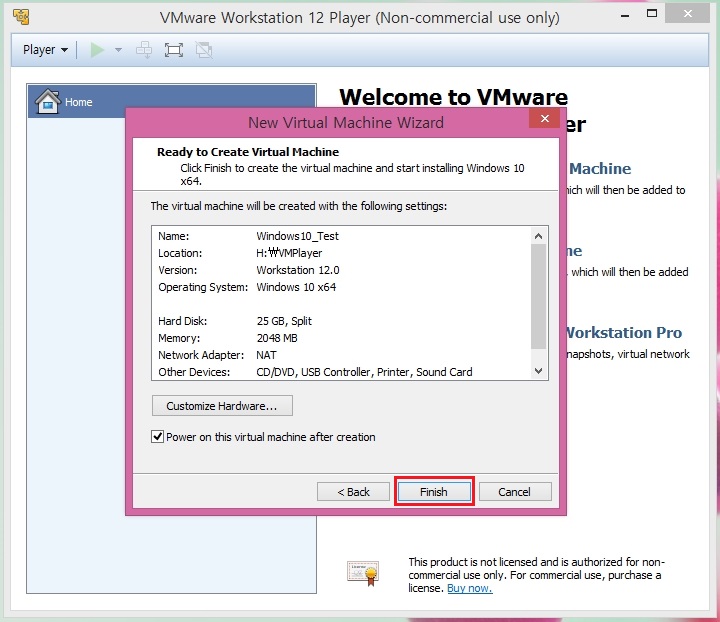Click the NAT network adapter value
Screen dimensions: 720x622
point(266,355)
